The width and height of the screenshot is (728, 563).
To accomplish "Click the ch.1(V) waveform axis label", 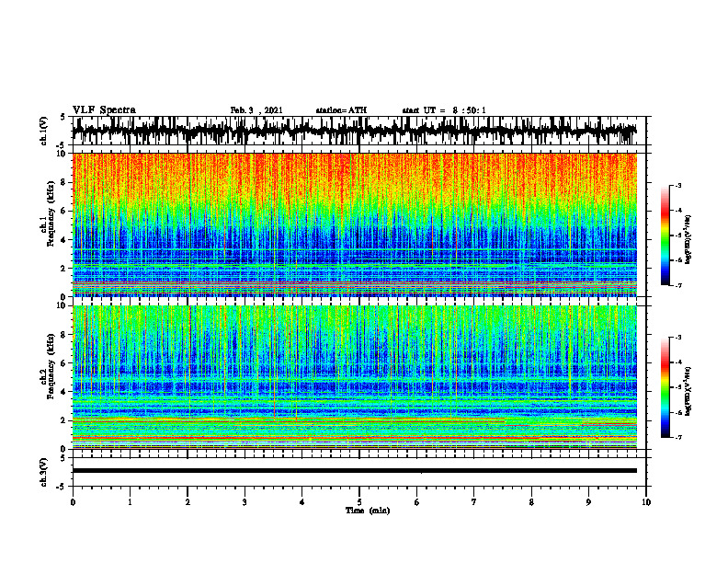I will click(x=44, y=131).
